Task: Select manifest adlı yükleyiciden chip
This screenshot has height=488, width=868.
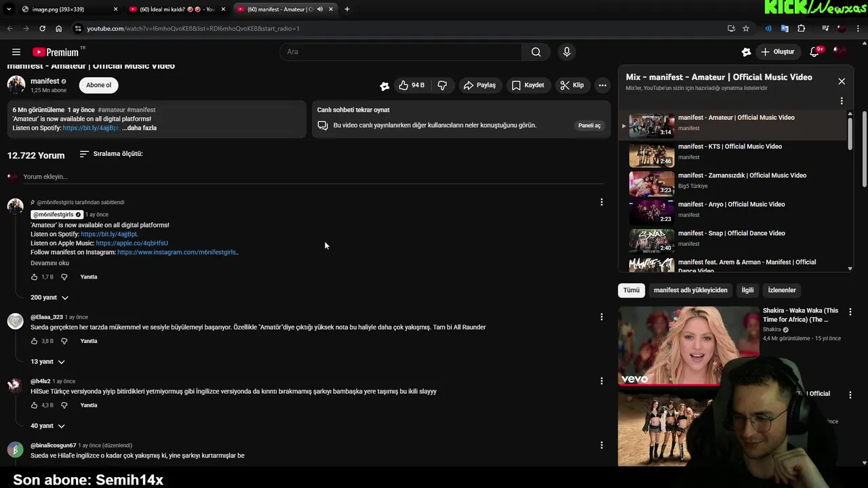Action: [x=690, y=290]
